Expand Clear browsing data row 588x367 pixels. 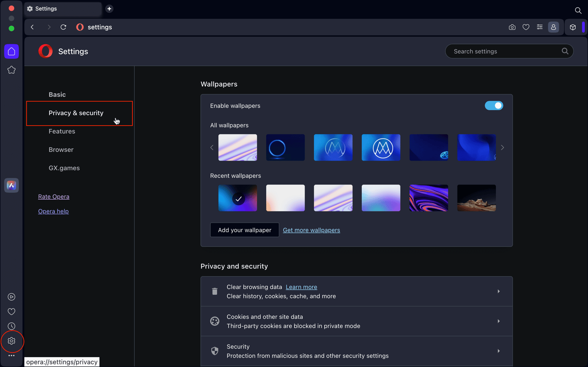pos(357,291)
